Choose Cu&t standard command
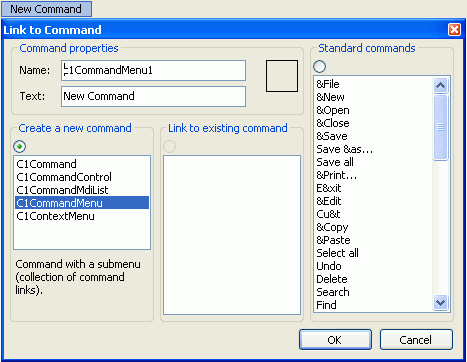 click(373, 214)
